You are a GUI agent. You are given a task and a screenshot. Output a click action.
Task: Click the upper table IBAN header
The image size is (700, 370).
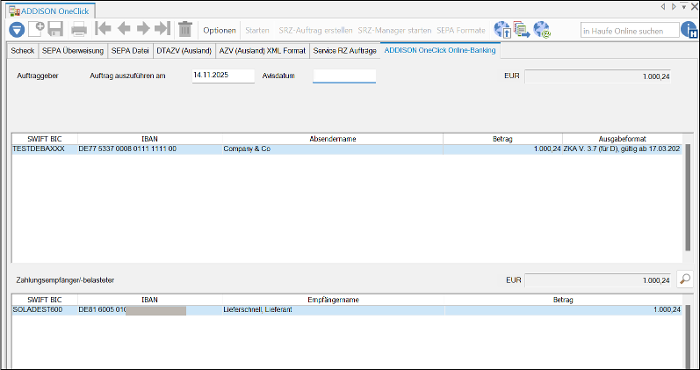pos(150,139)
